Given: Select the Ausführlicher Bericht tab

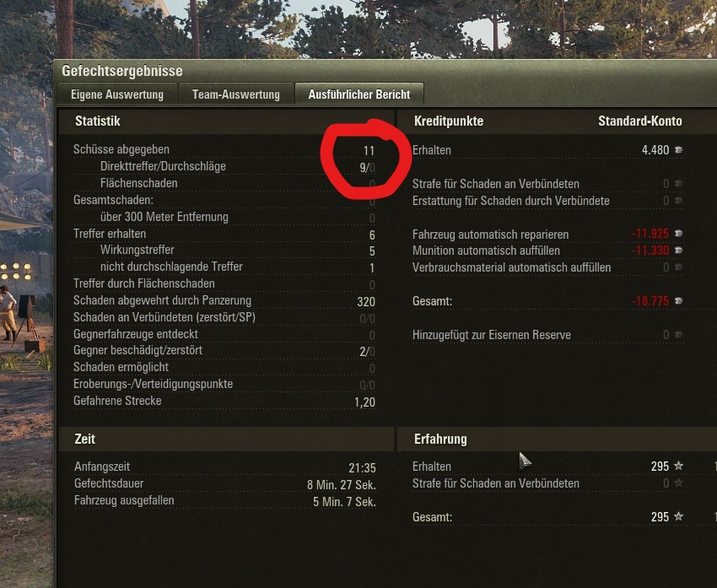Looking at the screenshot, I should tap(359, 94).
